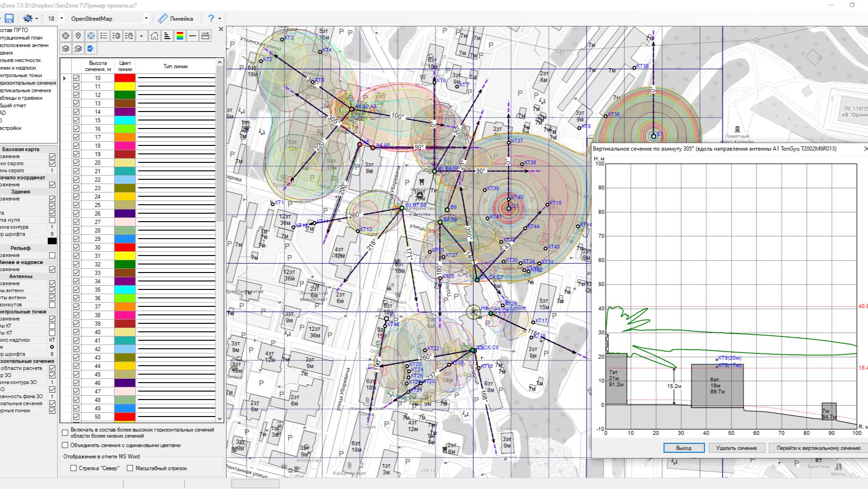Enable the Стрелка "Север" checkbox
The width and height of the screenshot is (868, 489).
point(73,468)
